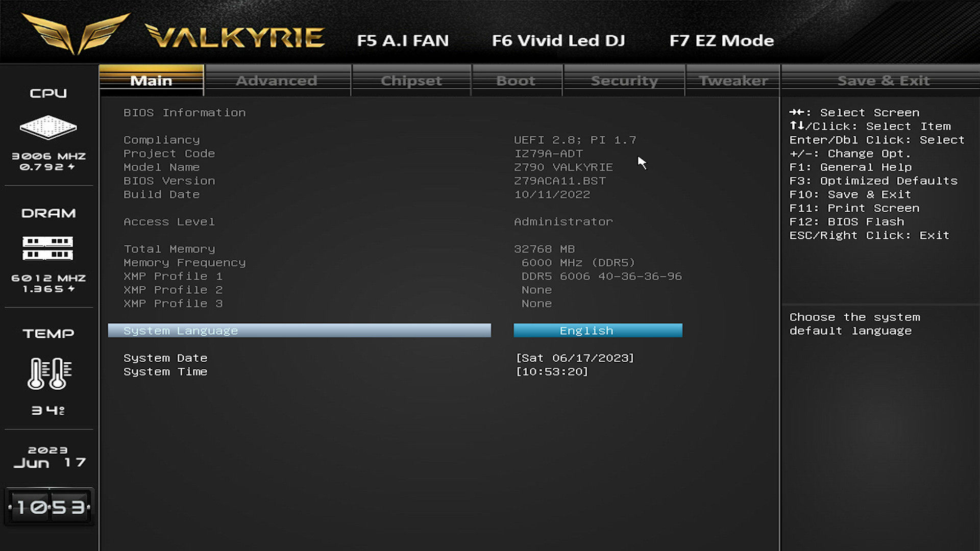Open the Chipset tab
Image resolution: width=980 pixels, height=551 pixels.
pyautogui.click(x=411, y=81)
